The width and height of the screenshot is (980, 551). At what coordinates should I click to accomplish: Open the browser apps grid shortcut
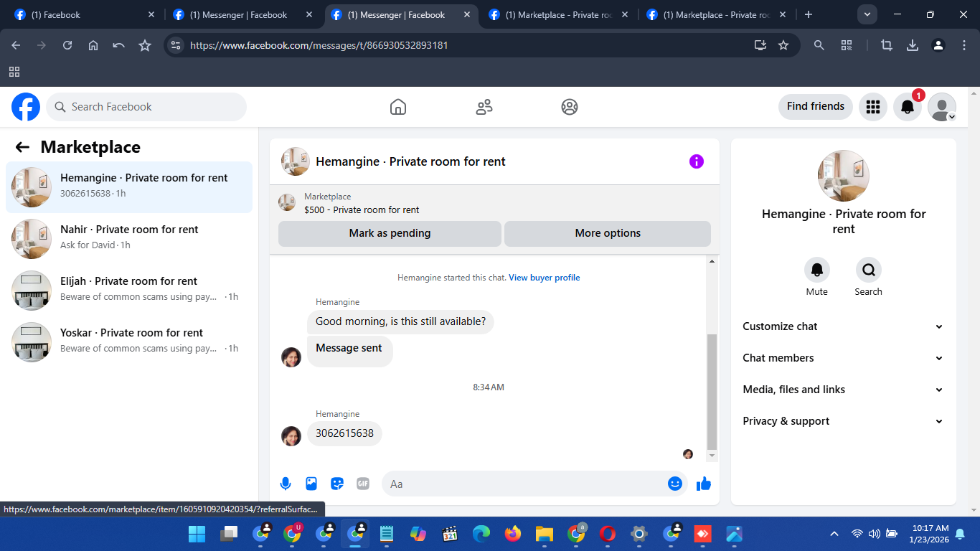(x=14, y=72)
